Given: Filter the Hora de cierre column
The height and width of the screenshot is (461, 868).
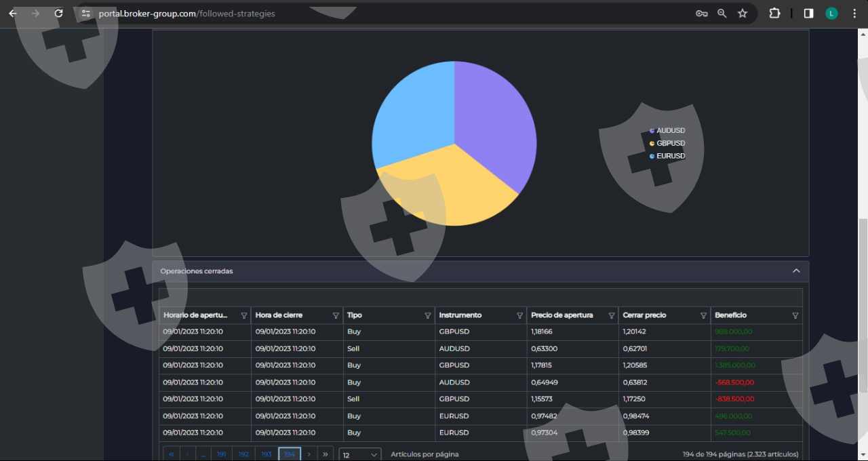Looking at the screenshot, I should 336,316.
